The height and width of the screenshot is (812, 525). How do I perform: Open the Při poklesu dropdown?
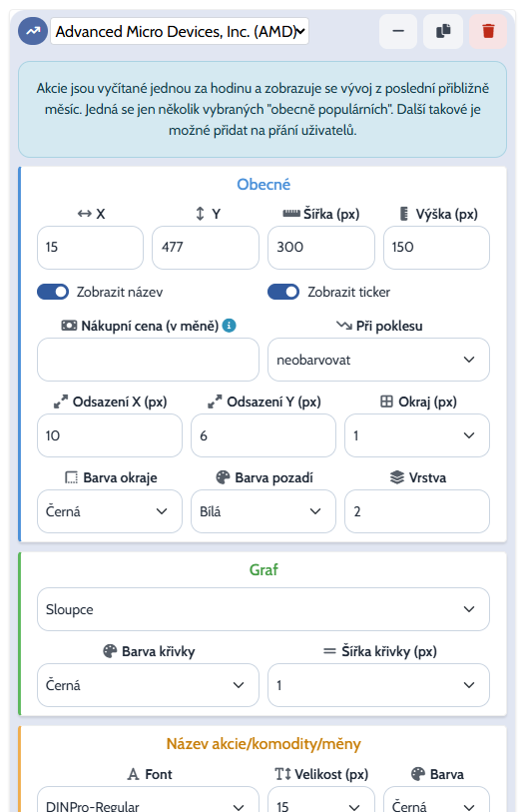click(378, 360)
